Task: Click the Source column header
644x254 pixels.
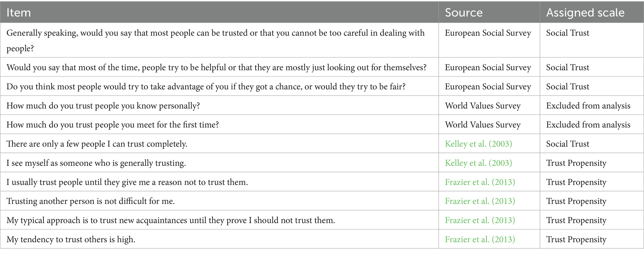Action: coord(464,12)
